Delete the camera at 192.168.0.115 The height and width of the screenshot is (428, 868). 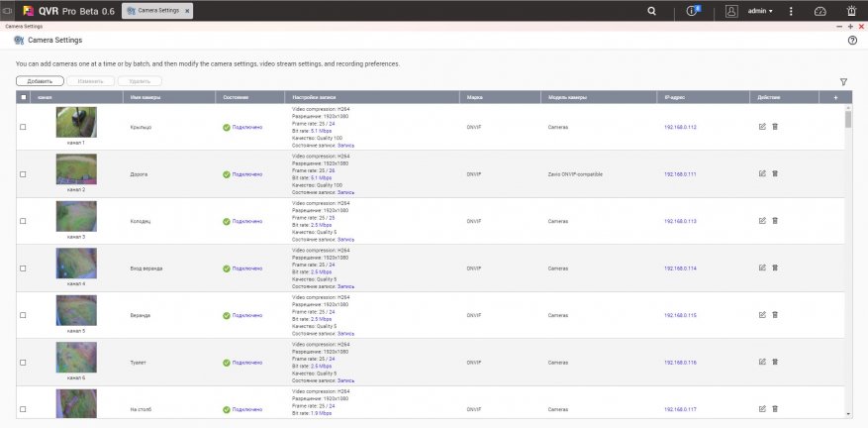click(775, 315)
